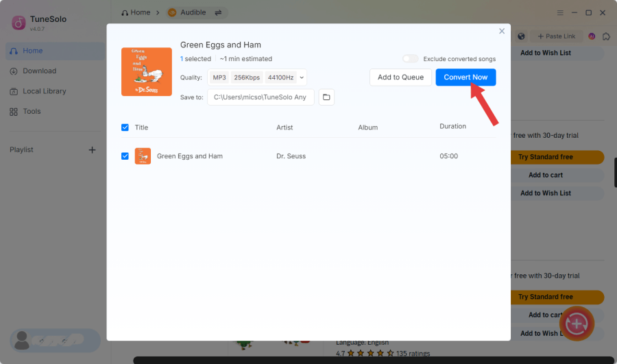The height and width of the screenshot is (364, 617).
Task: Click the MP3 format tag
Action: [219, 77]
